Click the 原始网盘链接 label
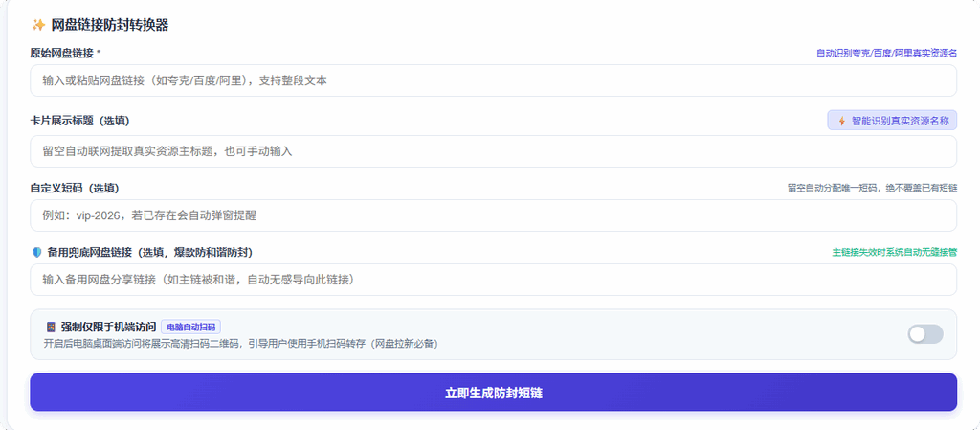This screenshot has height=430, width=980. (x=65, y=53)
